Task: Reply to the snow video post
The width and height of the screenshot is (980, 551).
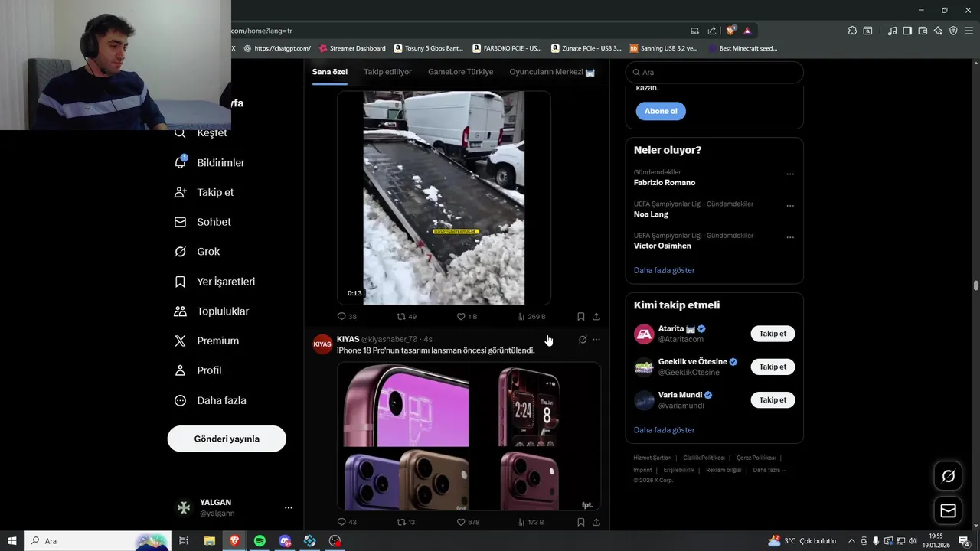Action: (x=347, y=316)
